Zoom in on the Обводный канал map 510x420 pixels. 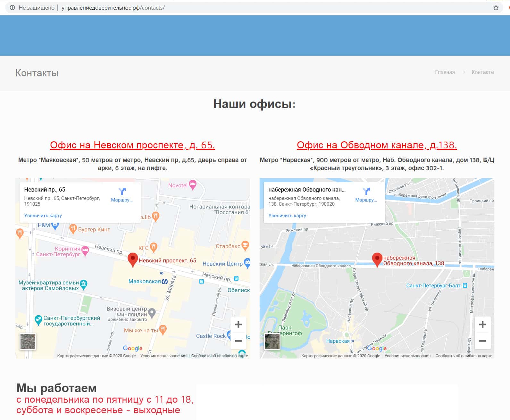[482, 325]
